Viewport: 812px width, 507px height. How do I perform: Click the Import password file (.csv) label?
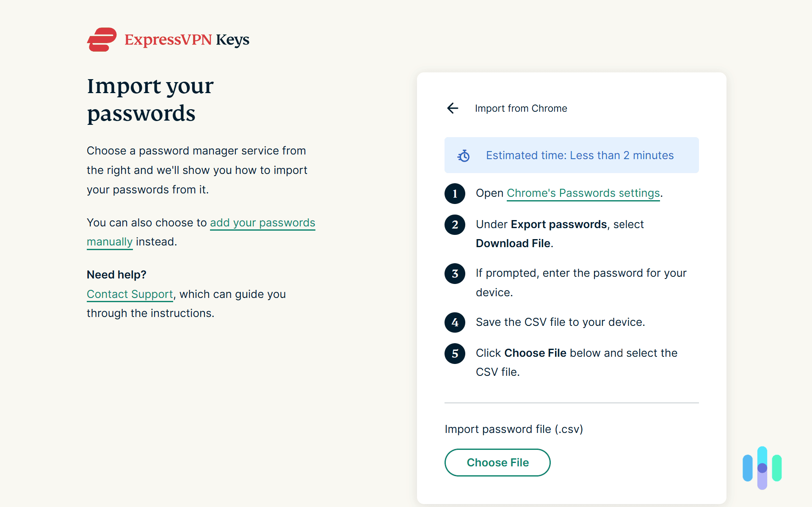[x=514, y=429]
